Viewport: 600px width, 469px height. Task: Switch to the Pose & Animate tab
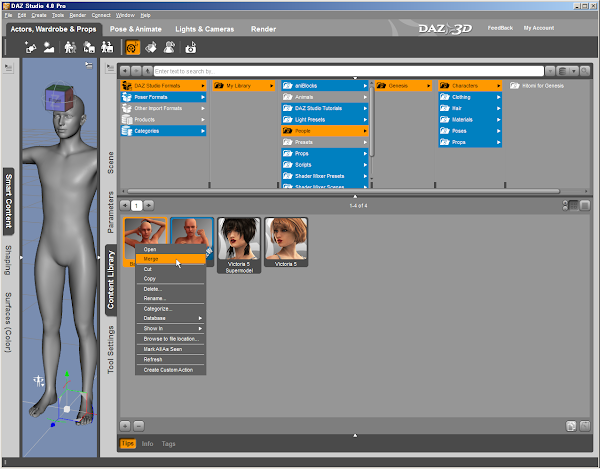tap(135, 29)
